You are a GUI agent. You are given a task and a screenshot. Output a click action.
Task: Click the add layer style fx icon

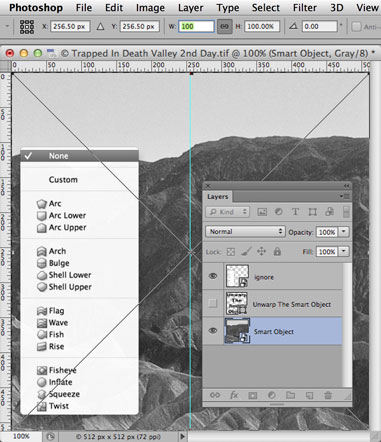click(x=234, y=395)
